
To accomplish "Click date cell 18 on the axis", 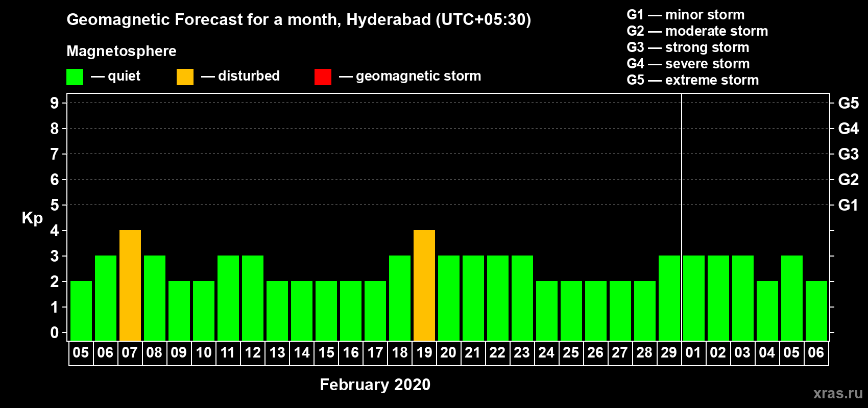I will pos(400,353).
